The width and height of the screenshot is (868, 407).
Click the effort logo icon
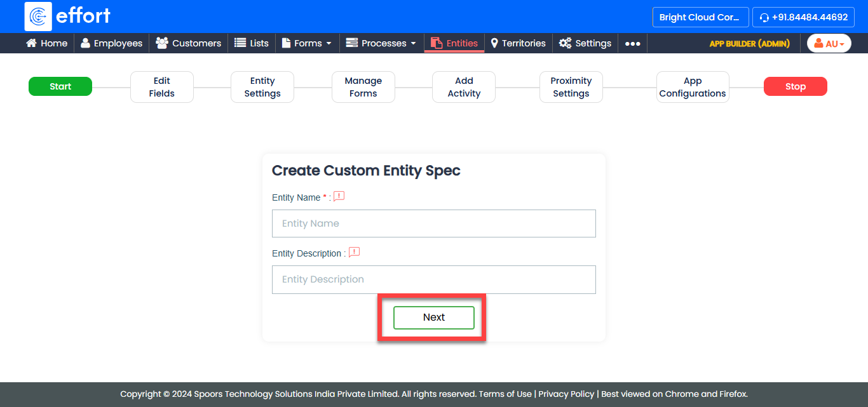(38, 17)
